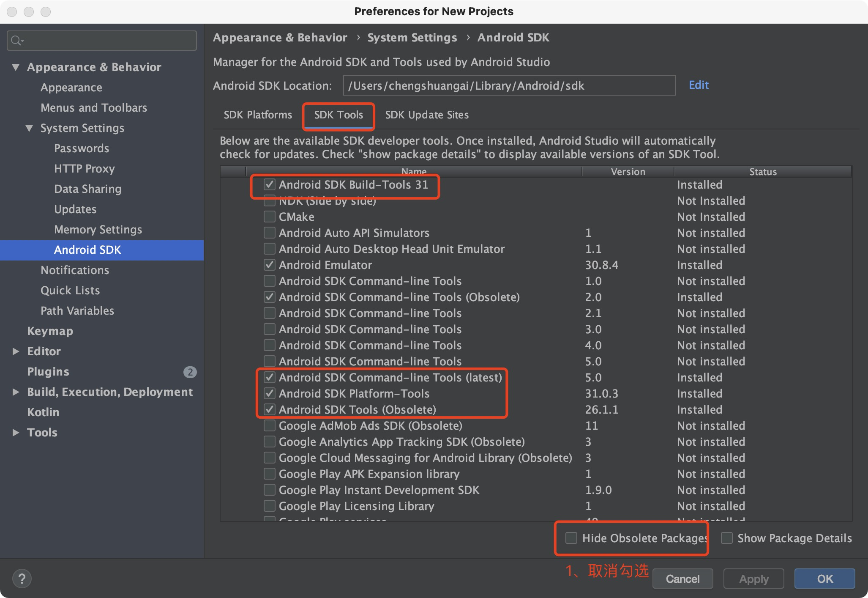Open Menus and Toolbars settings

click(x=94, y=108)
